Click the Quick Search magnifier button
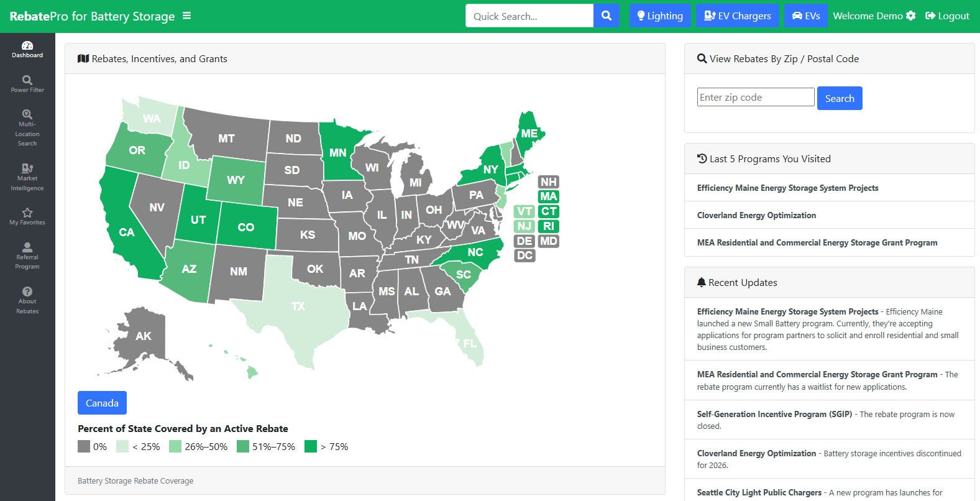980x501 pixels. tap(607, 16)
